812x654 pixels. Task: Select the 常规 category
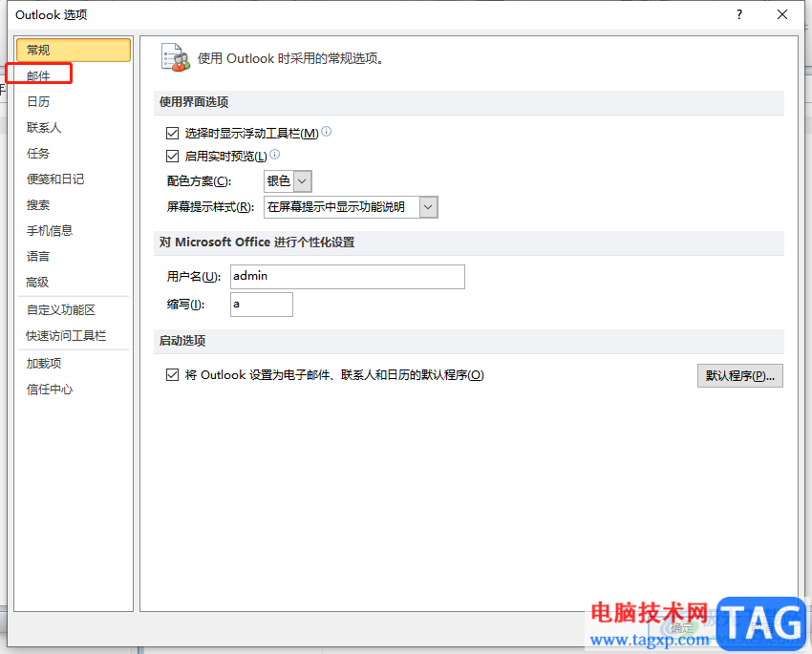pyautogui.click(x=73, y=51)
